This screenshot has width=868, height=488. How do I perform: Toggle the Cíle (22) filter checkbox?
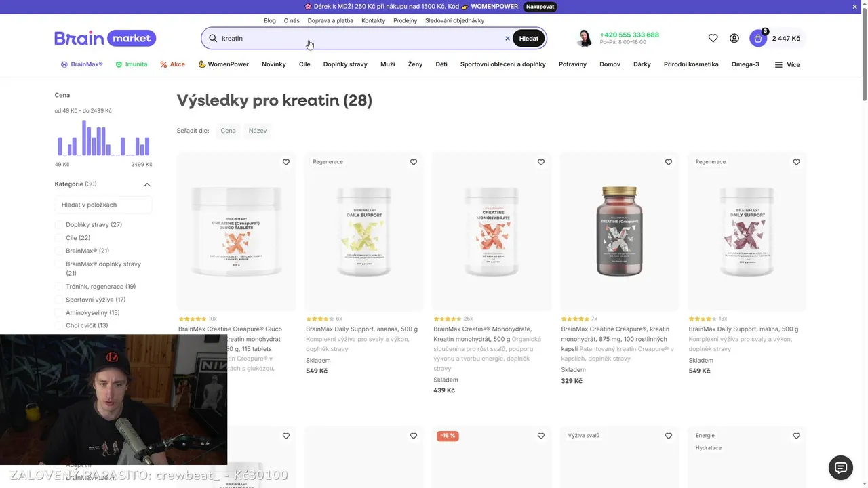[x=59, y=238]
